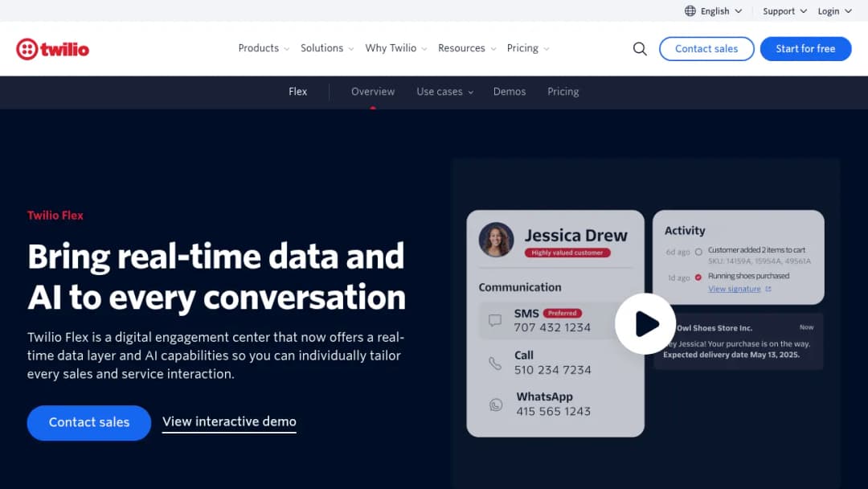Select the Flex label in subnav
Viewport: 868px width, 489px height.
(298, 92)
